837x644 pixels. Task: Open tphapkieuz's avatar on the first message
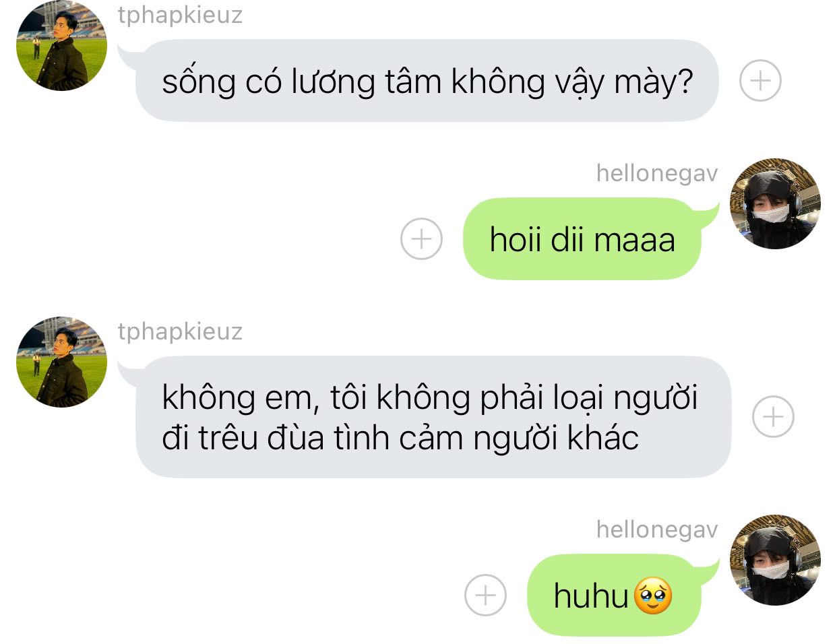[61, 45]
